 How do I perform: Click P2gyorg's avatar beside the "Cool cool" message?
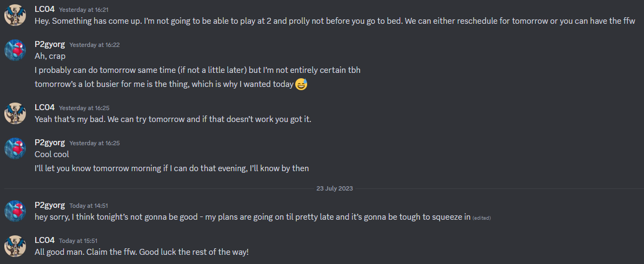[15, 148]
